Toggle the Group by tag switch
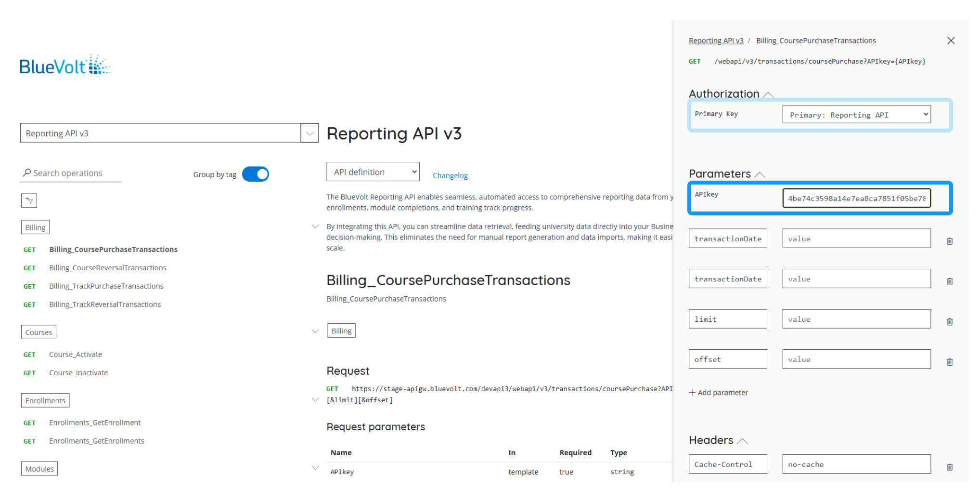Screen dimensions: 980x502 tap(256, 174)
